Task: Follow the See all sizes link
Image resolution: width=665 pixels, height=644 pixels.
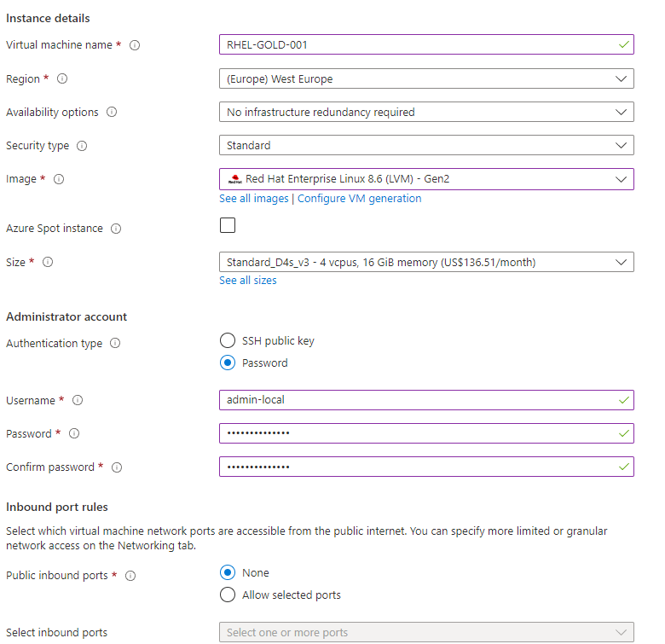Action: click(x=248, y=281)
